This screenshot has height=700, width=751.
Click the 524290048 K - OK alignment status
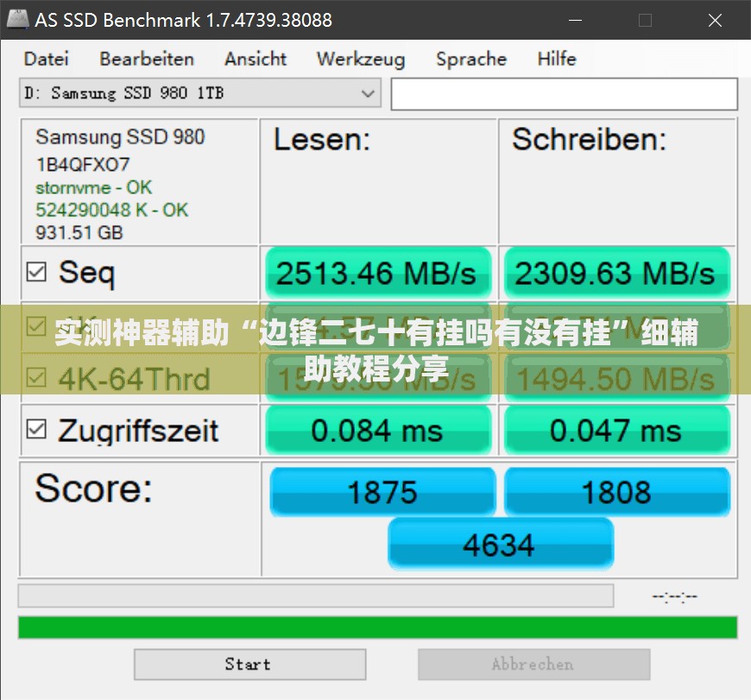click(111, 210)
